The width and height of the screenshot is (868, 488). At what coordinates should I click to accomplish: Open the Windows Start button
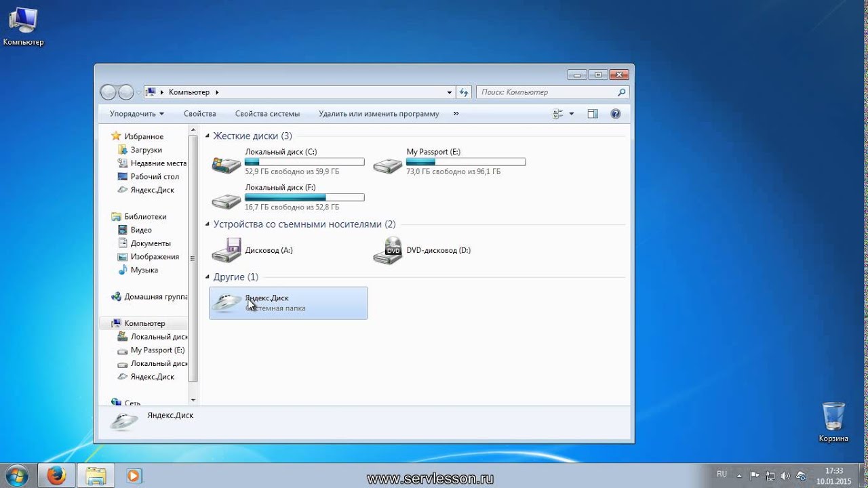[x=18, y=475]
